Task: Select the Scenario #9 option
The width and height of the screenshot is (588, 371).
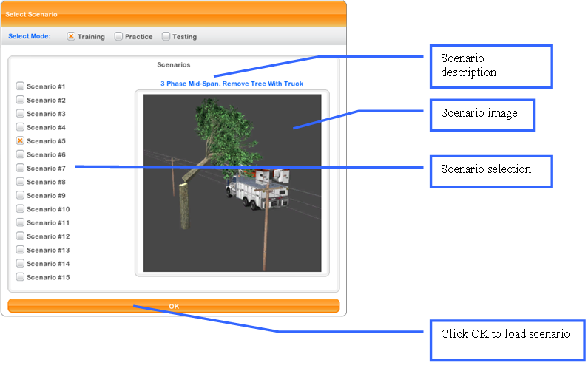Action: coord(20,195)
